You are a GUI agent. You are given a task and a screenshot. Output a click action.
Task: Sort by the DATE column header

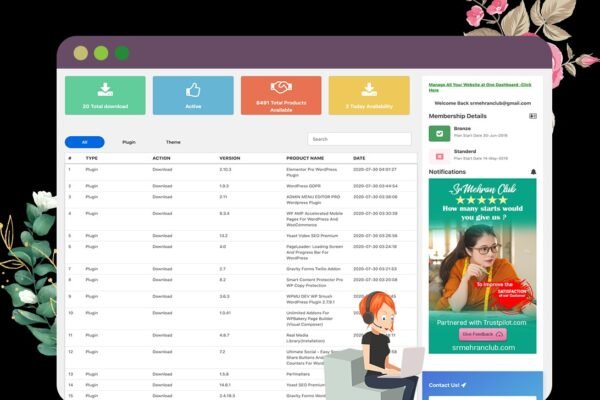point(359,158)
